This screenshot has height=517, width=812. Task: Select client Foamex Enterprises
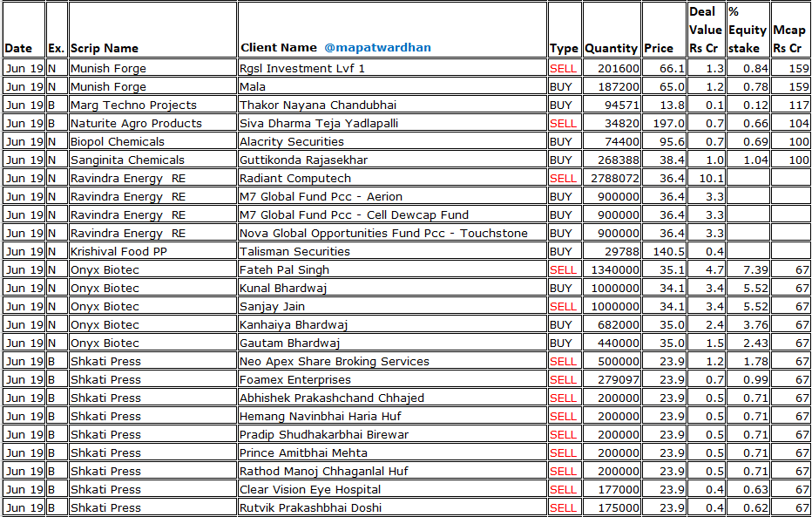(294, 380)
